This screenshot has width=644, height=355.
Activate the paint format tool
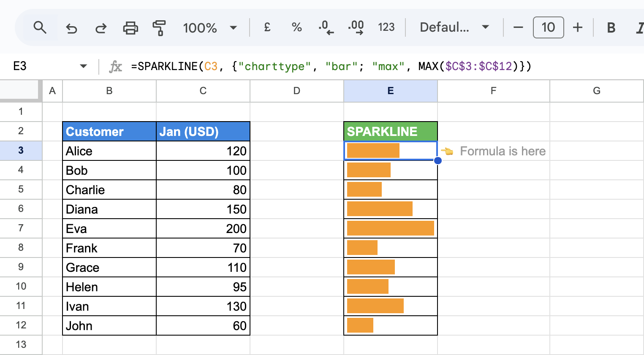159,28
